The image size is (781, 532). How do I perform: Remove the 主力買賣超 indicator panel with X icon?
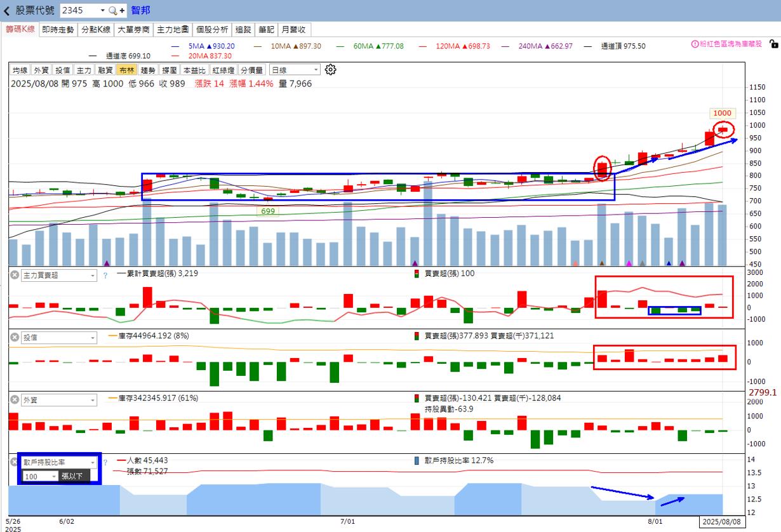pyautogui.click(x=14, y=275)
